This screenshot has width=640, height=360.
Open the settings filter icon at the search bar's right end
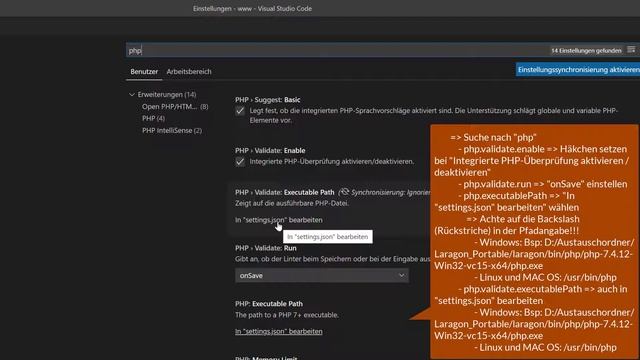631,50
